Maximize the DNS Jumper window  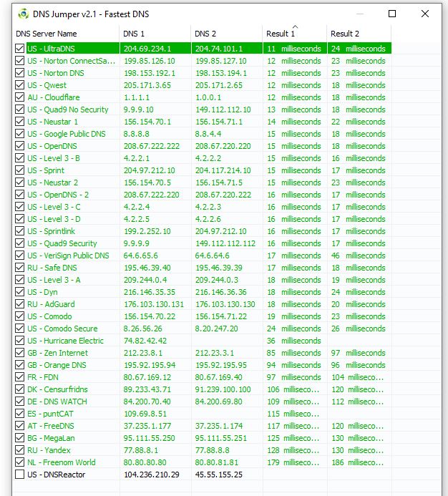click(392, 14)
